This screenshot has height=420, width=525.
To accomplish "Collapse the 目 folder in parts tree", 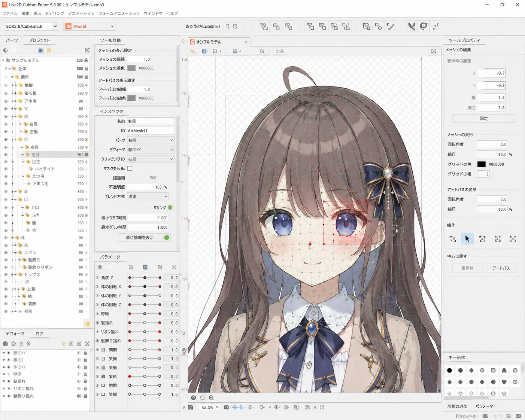I will click(15, 139).
